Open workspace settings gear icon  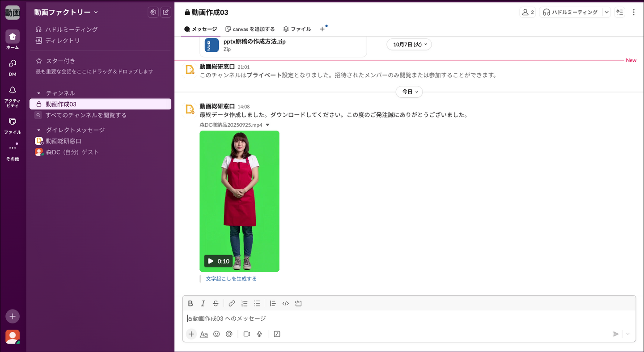[x=153, y=12]
